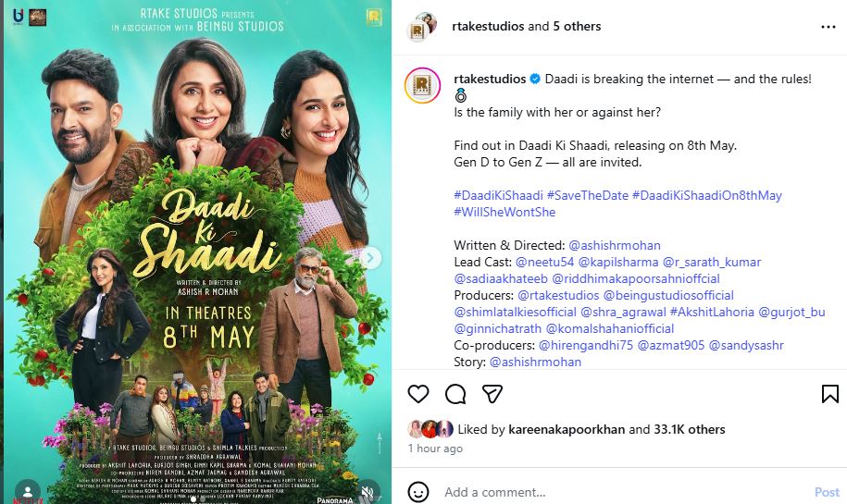Like the post with the heart icon
The width and height of the screenshot is (847, 504).
pyautogui.click(x=418, y=394)
